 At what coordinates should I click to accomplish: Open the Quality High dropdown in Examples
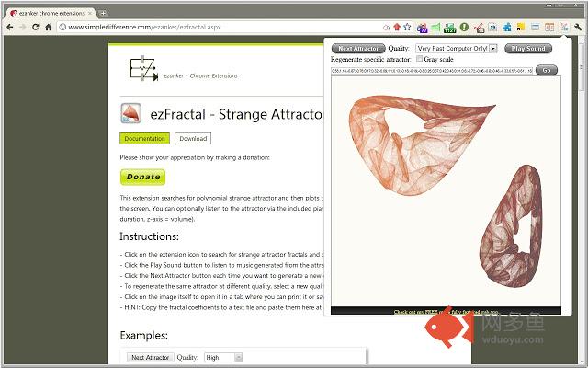pos(223,358)
